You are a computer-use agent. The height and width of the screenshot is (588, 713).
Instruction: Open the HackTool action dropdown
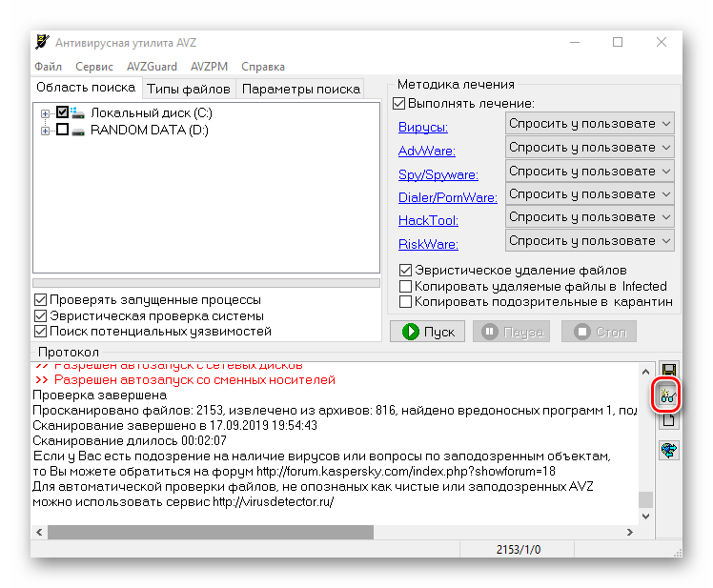[x=589, y=217]
